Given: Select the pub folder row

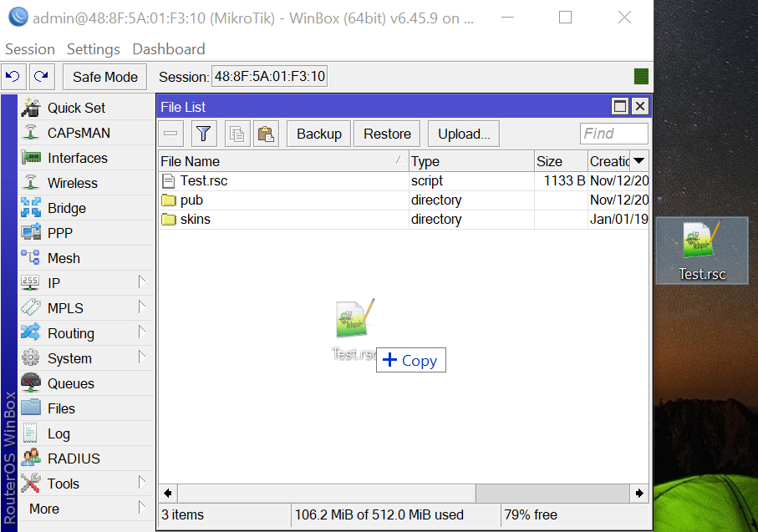Looking at the screenshot, I should [x=404, y=200].
